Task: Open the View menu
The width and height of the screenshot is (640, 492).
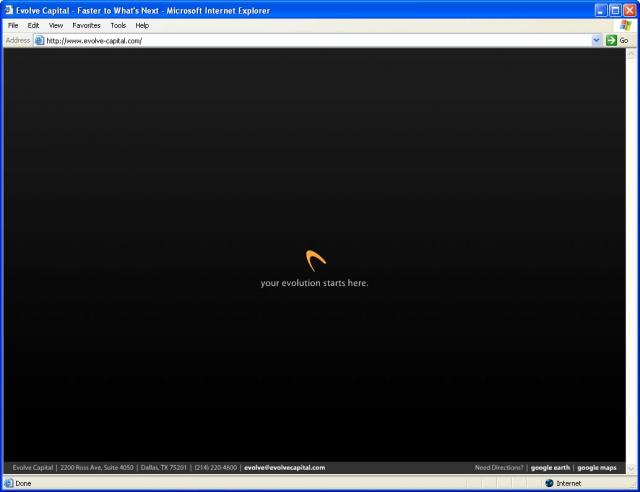Action: point(56,25)
